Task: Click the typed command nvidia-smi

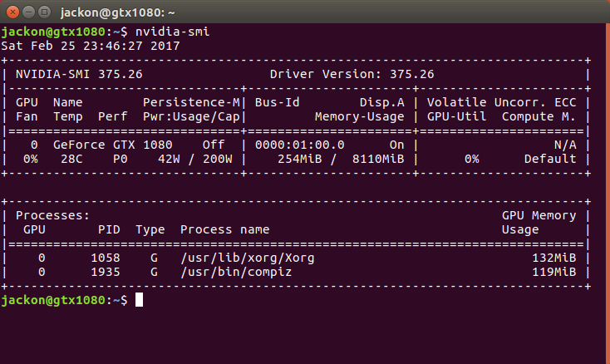Action: (172, 32)
